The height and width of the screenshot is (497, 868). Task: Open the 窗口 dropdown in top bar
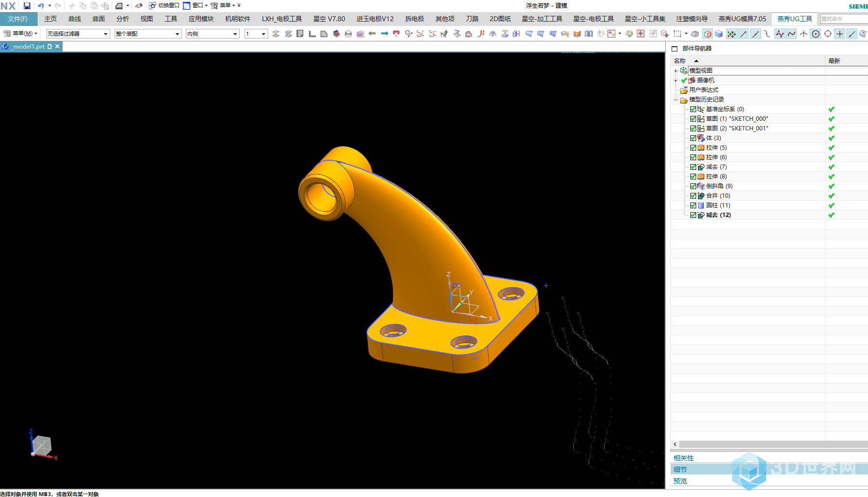pyautogui.click(x=195, y=6)
